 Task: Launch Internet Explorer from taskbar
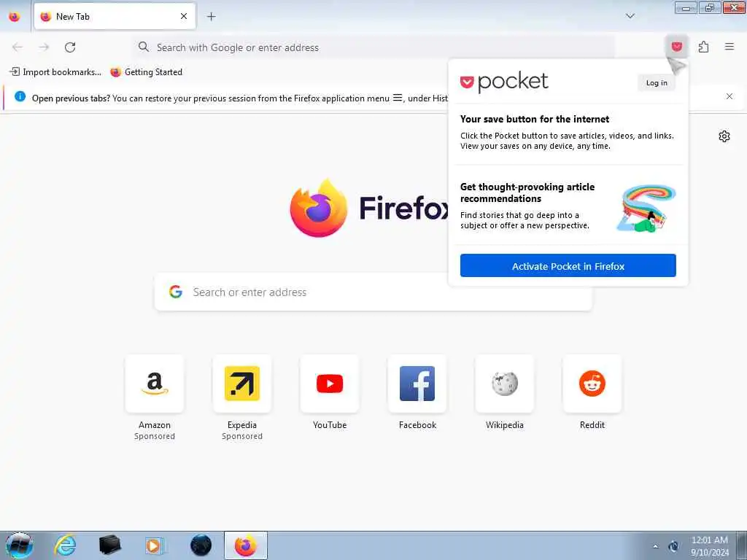65,545
